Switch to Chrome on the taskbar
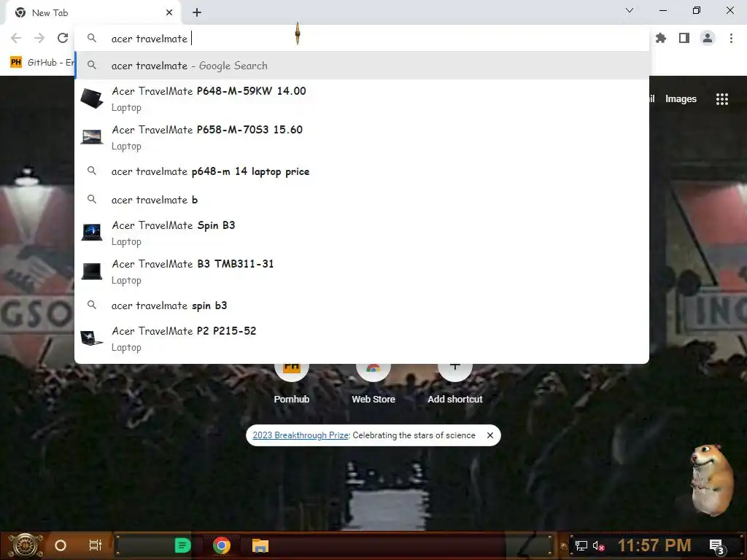 click(x=222, y=545)
